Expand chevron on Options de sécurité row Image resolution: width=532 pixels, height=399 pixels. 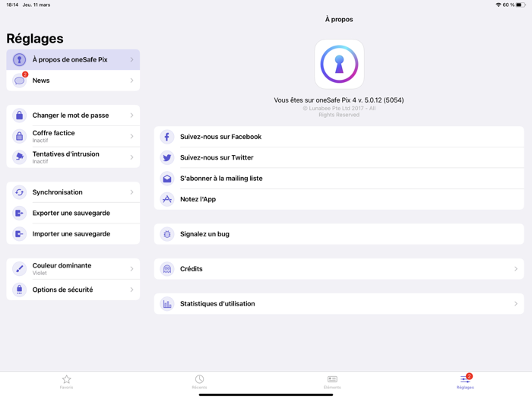(131, 290)
